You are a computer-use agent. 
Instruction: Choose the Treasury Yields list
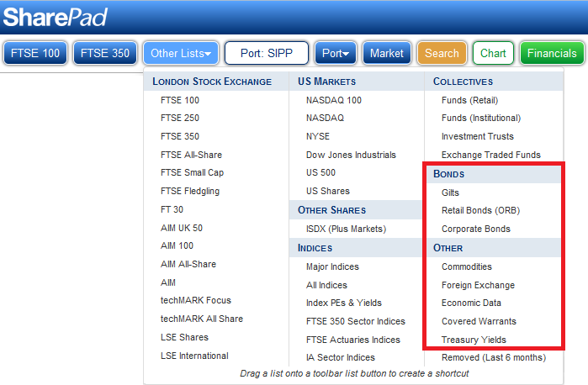474,340
